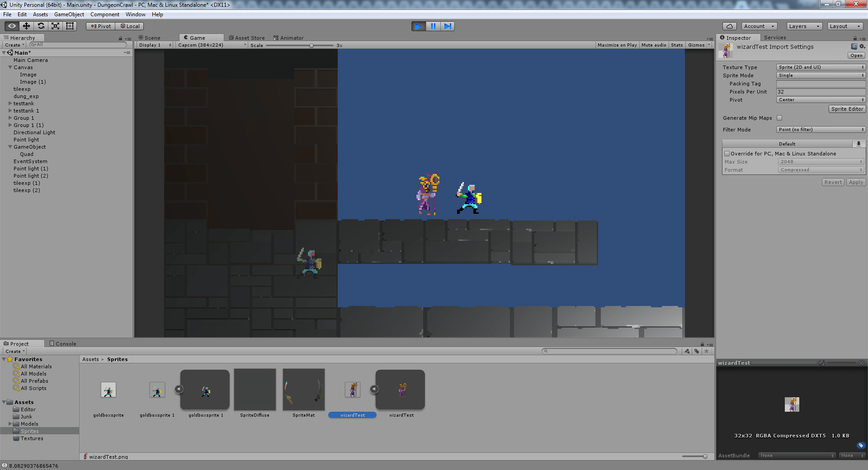Select the Move tool
This screenshot has width=868, height=470.
click(26, 26)
